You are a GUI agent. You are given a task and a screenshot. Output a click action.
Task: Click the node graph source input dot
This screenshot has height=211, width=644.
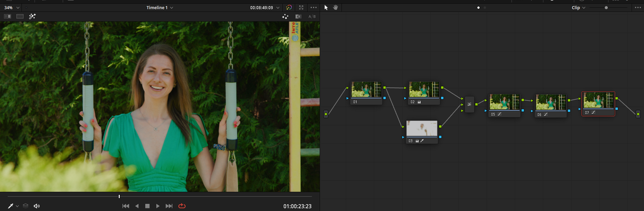point(326,114)
